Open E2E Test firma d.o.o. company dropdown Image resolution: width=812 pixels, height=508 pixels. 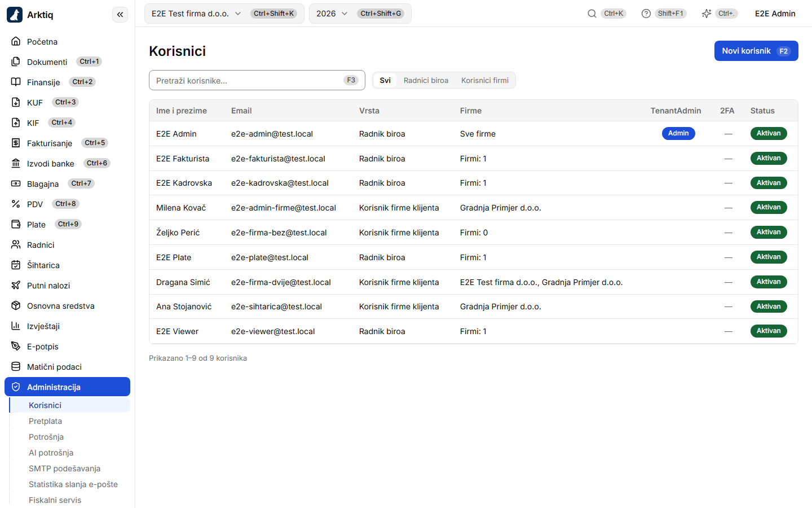click(224, 14)
